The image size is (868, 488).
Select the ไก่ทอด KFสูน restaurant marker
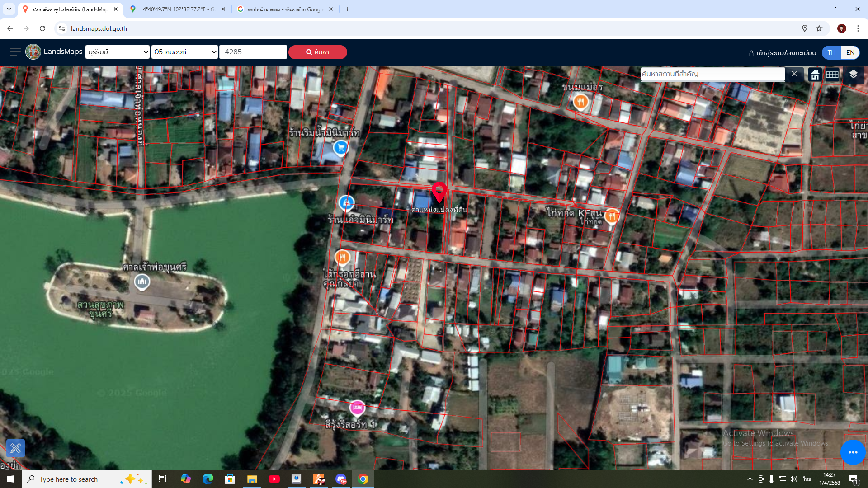[612, 216]
